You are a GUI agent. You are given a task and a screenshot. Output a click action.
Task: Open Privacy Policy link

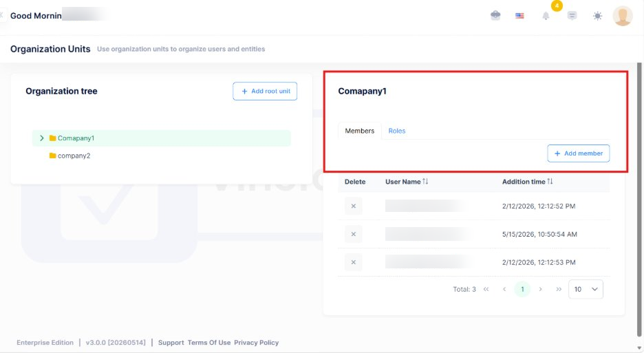point(256,342)
